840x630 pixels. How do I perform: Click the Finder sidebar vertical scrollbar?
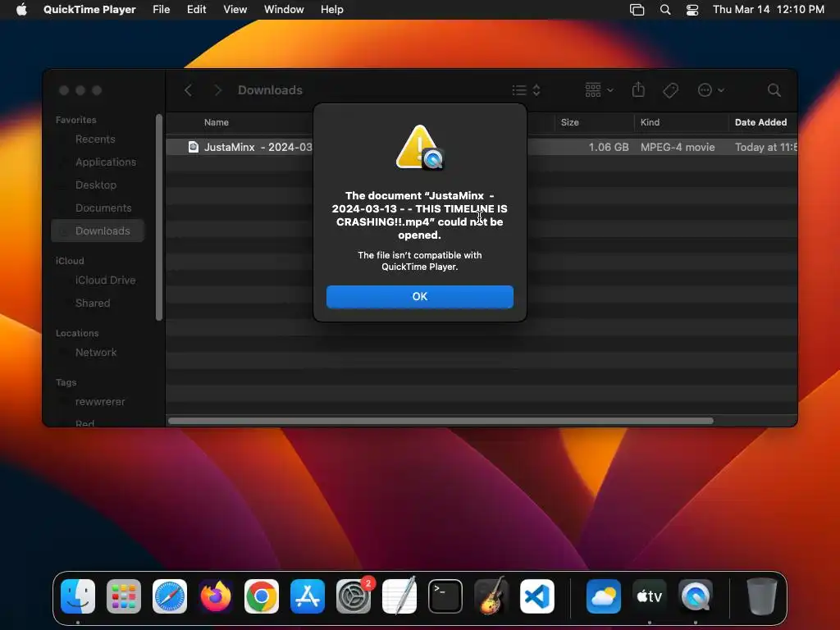point(158,217)
